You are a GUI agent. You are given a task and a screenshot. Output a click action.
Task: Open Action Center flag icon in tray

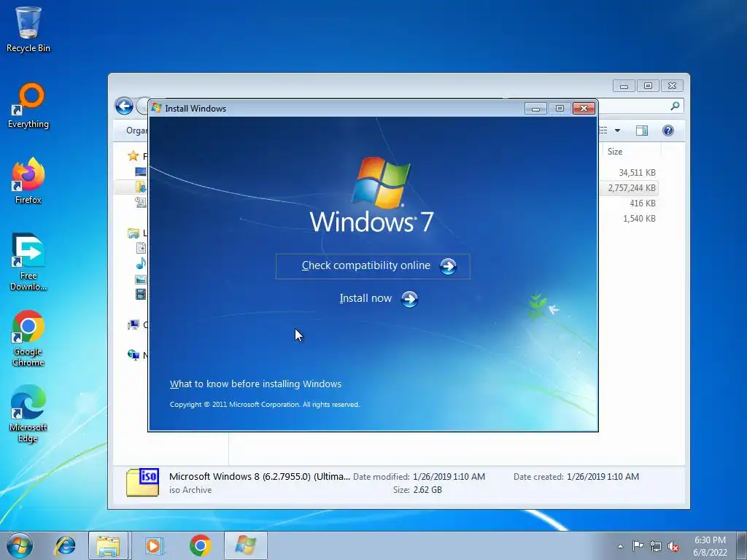click(638, 546)
